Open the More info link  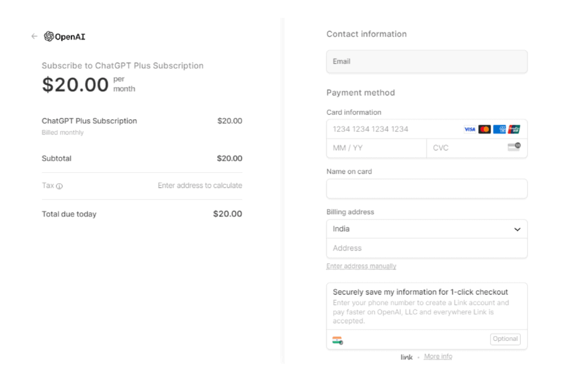(438, 357)
